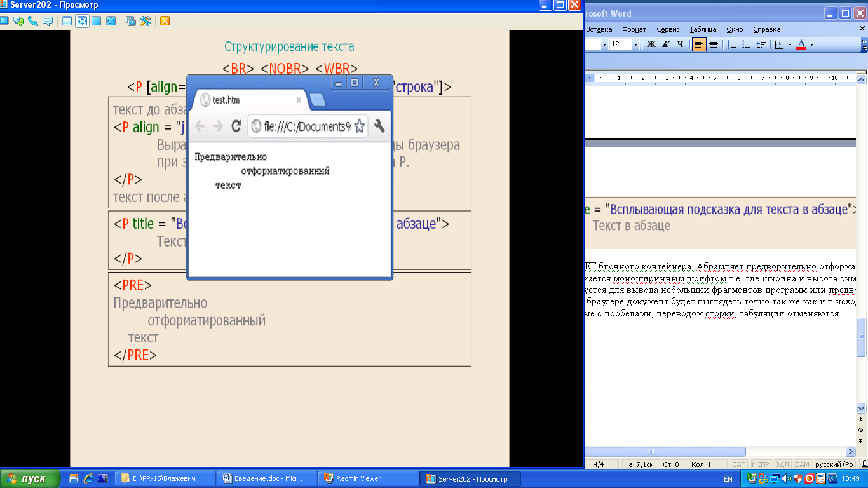Open a new tab in Chrome
Image resolution: width=868 pixels, height=488 pixels.
tap(318, 100)
